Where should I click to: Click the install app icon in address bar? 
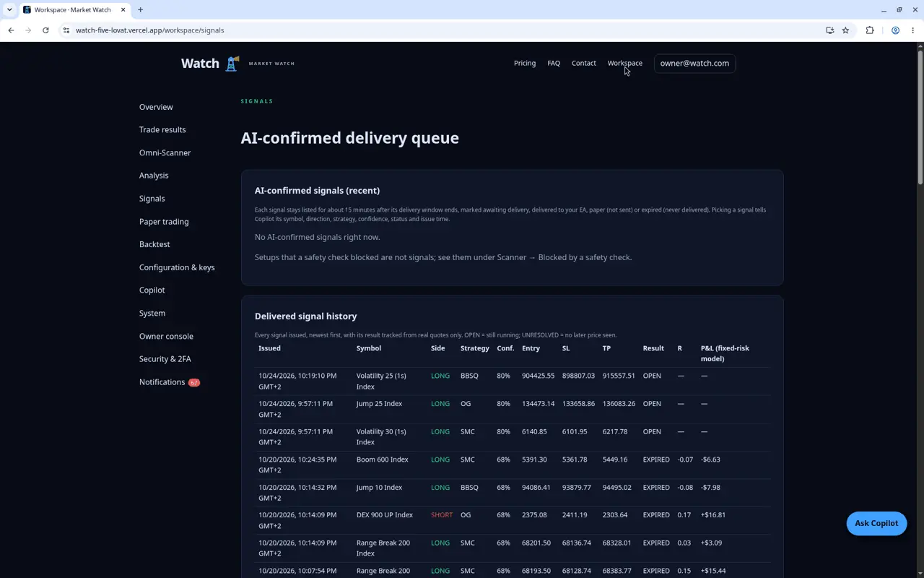[830, 30]
